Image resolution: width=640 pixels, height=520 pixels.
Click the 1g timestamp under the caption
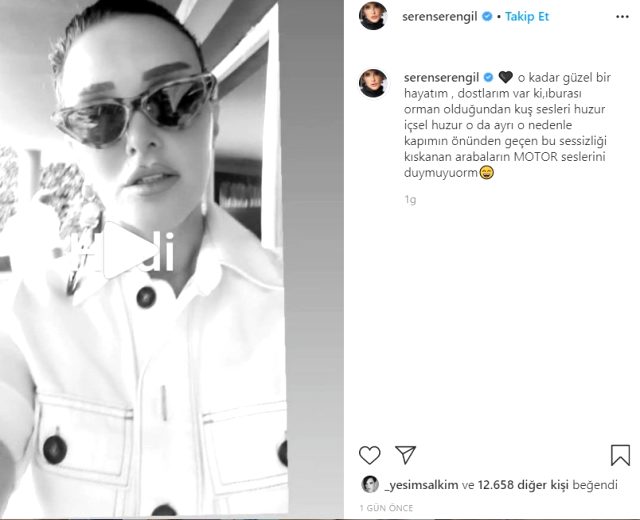[410, 200]
